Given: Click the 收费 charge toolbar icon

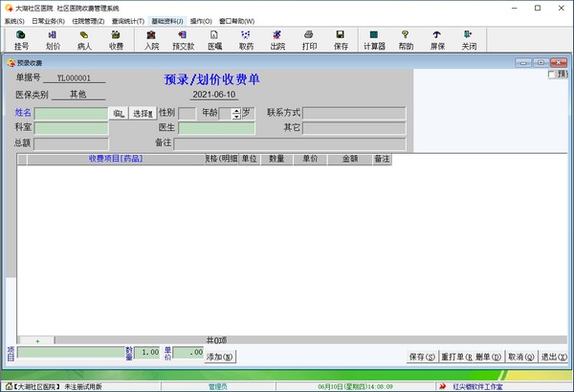Looking at the screenshot, I should (x=116, y=39).
